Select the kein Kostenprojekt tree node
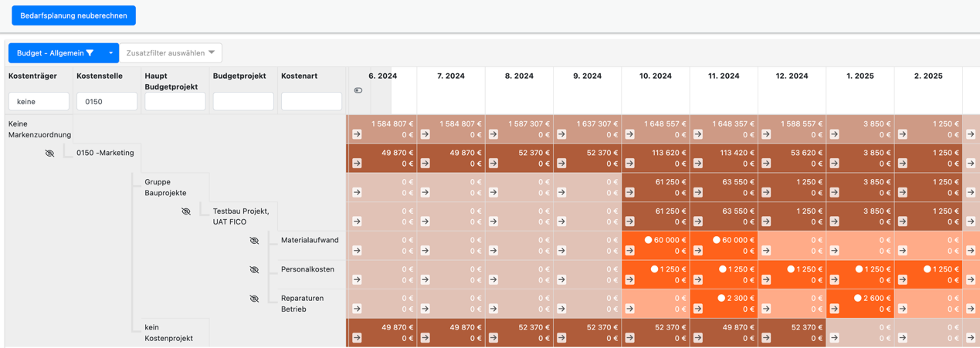Screen dimensions: 980x348 pos(168,333)
